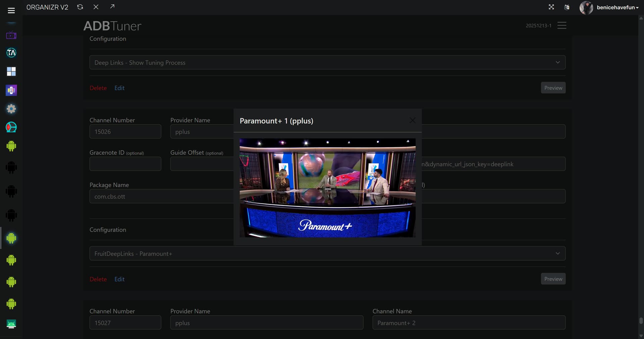
Task: Close the Paramount+ 1 preview dialog
Action: (x=412, y=120)
